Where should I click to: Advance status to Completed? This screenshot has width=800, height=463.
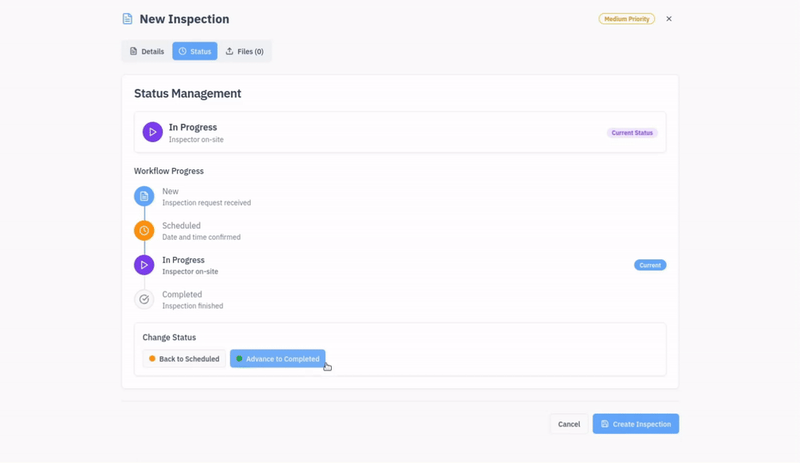click(x=277, y=359)
